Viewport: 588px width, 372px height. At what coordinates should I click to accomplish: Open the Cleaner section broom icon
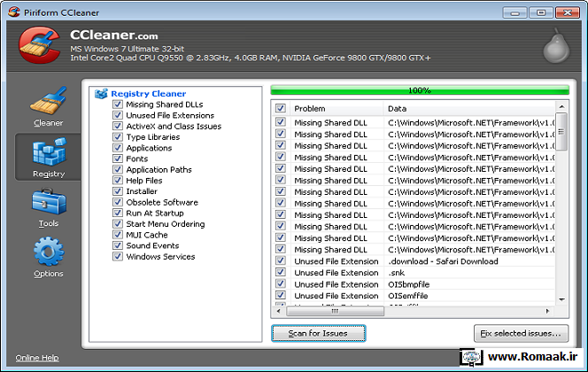point(49,100)
